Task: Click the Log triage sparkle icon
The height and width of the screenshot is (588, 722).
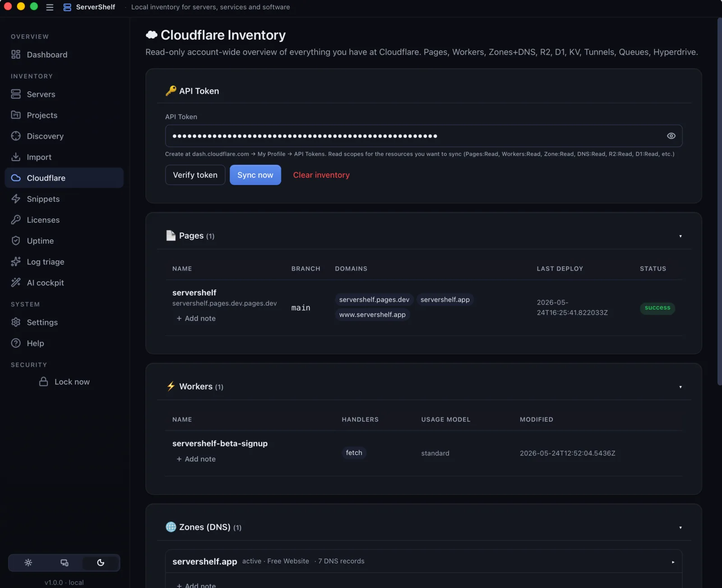Action: [16, 262]
